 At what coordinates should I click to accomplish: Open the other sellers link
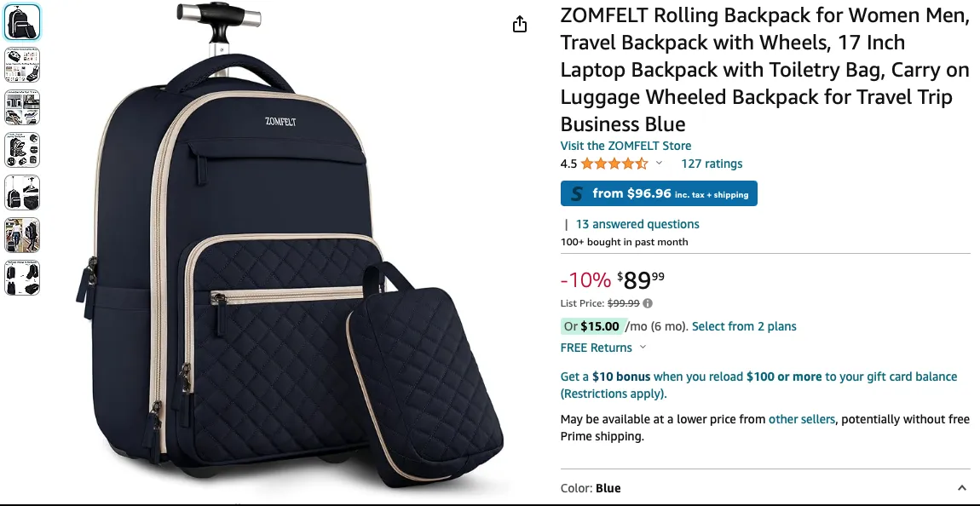click(801, 419)
